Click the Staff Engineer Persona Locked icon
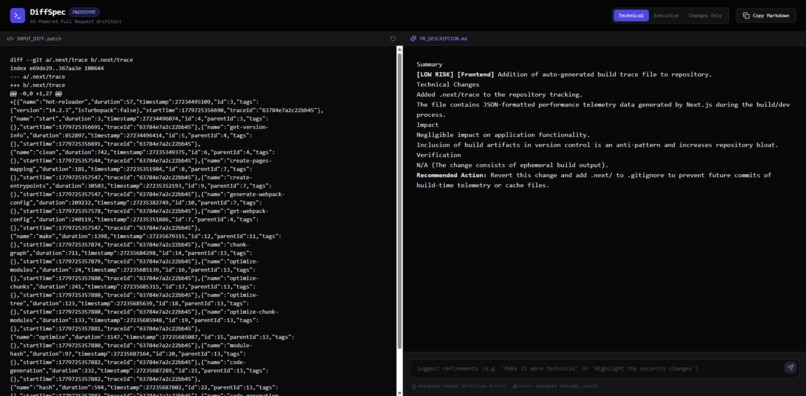806x396 pixels. 515,386
